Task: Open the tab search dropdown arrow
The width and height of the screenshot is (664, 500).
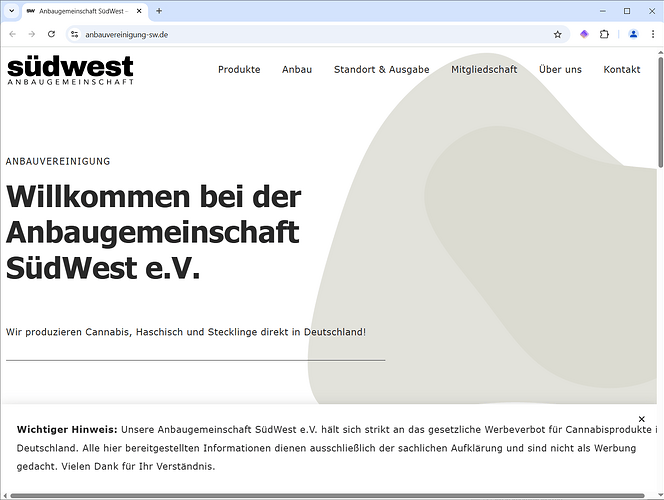Action: (x=12, y=11)
